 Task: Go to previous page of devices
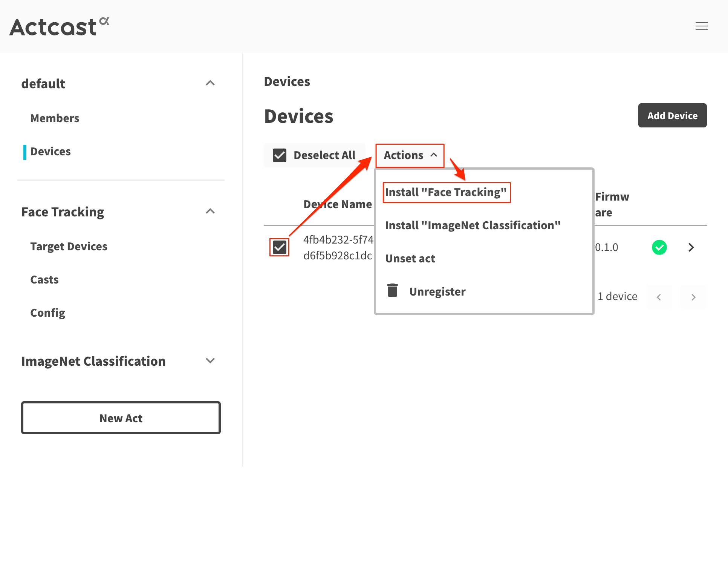pos(659,297)
